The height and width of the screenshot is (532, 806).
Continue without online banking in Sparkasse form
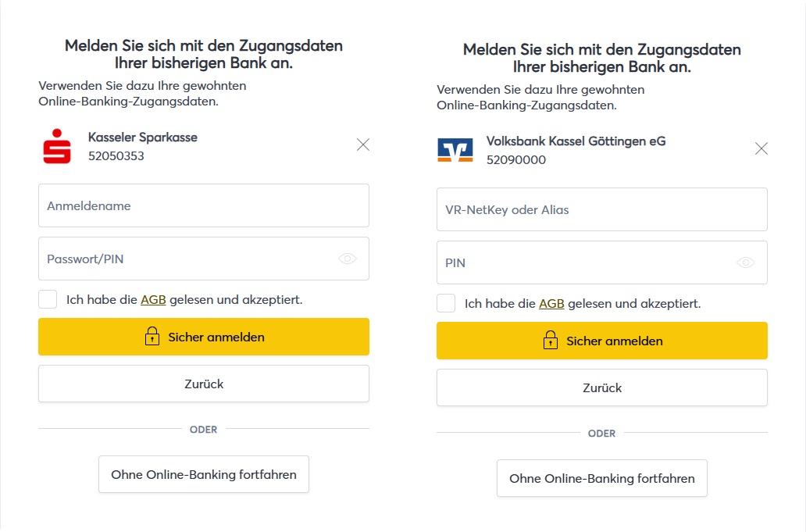click(203, 474)
